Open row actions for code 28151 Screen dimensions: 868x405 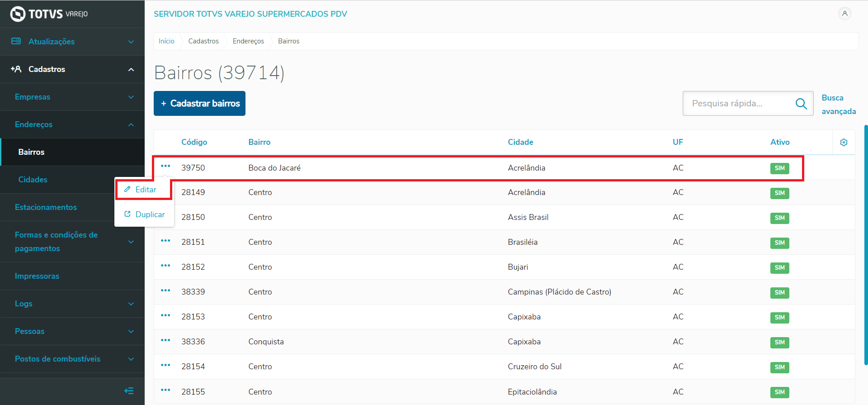165,241
